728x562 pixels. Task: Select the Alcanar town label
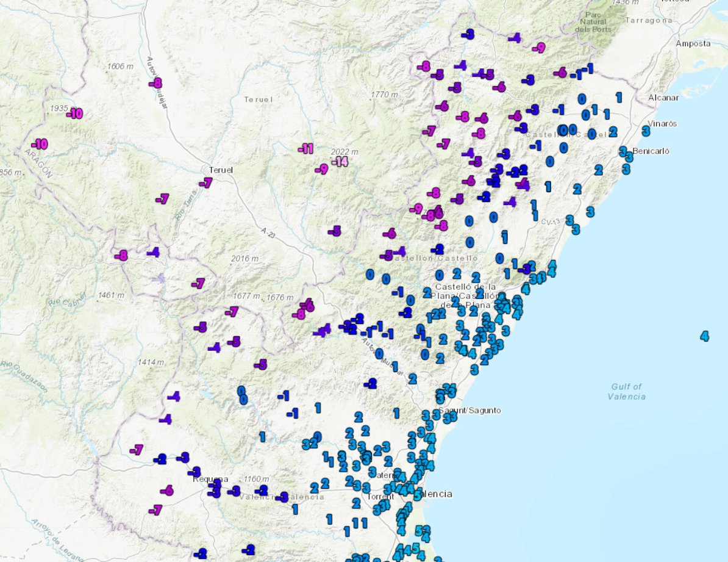coord(663,98)
